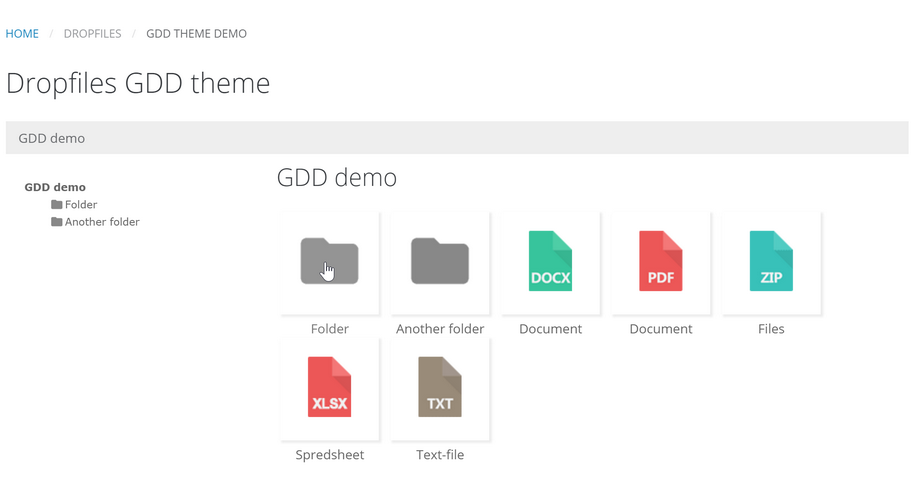
Task: Click the Folder label under the first folder
Action: (x=330, y=328)
